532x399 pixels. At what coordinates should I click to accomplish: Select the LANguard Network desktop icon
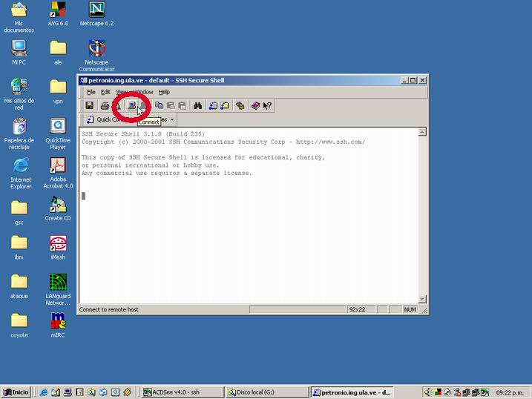coord(58,290)
